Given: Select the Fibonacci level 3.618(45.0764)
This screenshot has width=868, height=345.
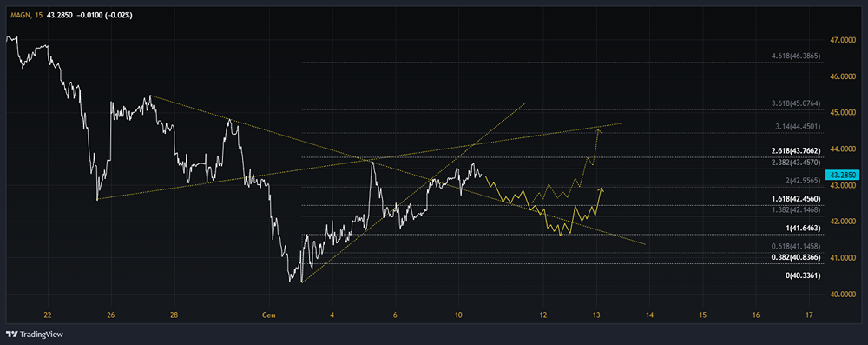Looking at the screenshot, I should (x=795, y=103).
